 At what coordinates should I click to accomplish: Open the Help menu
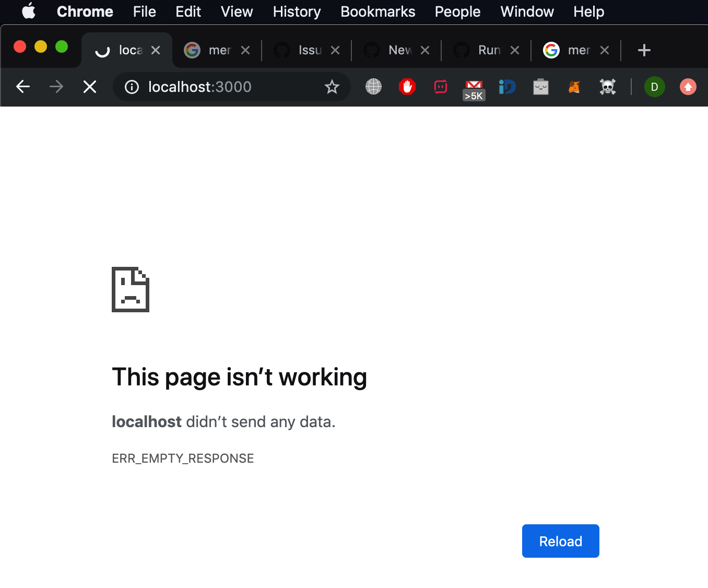589,11
